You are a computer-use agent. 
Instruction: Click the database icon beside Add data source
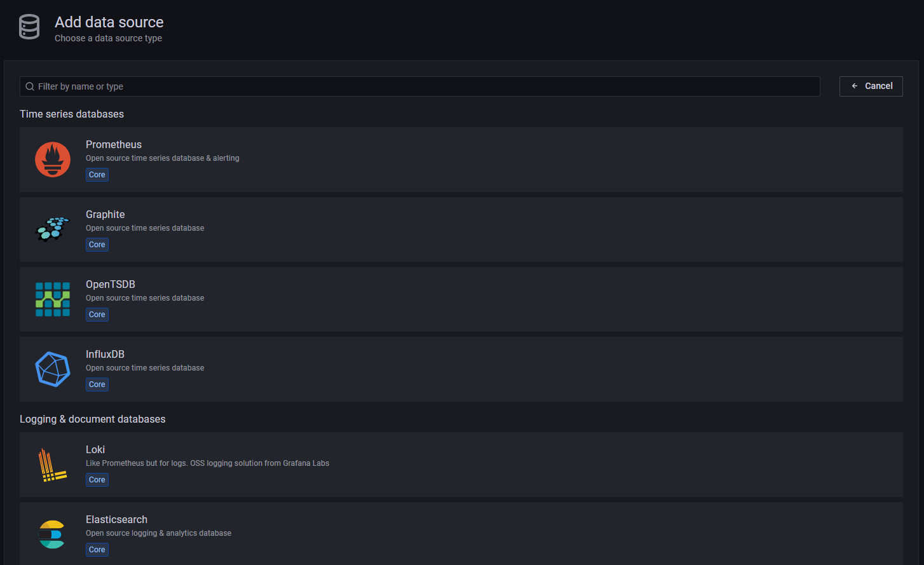pyautogui.click(x=29, y=27)
